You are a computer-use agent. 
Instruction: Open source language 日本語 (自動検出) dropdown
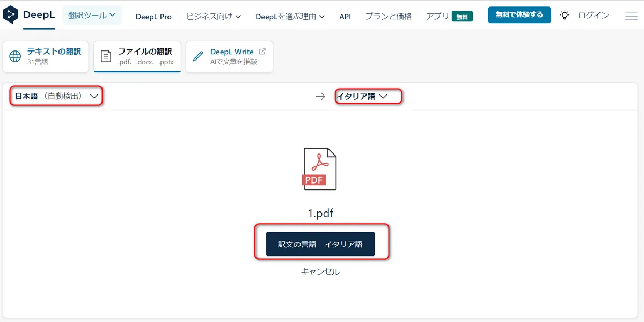tap(56, 97)
